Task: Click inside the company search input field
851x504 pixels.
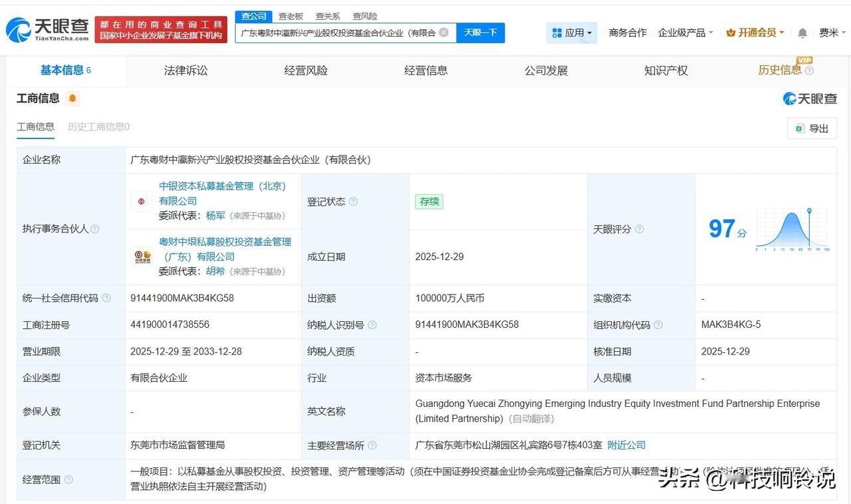Action: coord(339,32)
